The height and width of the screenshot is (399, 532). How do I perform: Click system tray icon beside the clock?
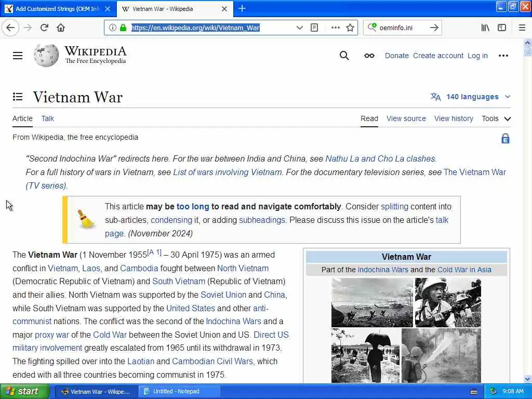[494, 391]
